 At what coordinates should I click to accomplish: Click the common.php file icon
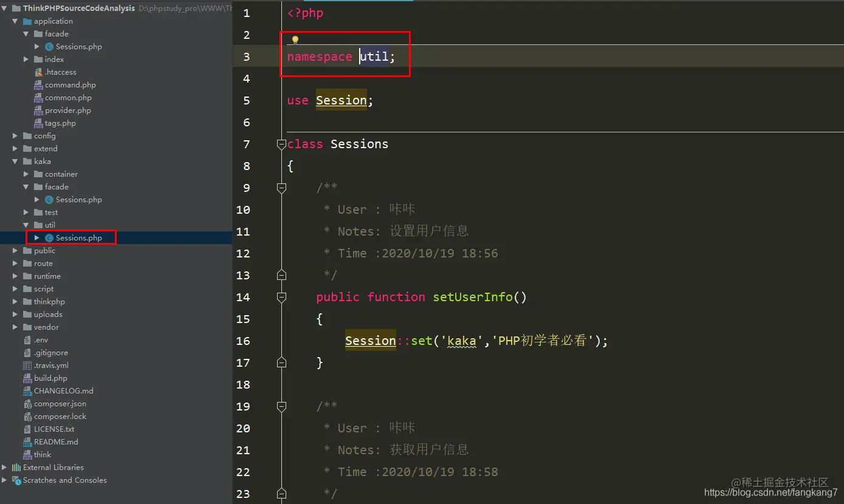click(x=38, y=98)
